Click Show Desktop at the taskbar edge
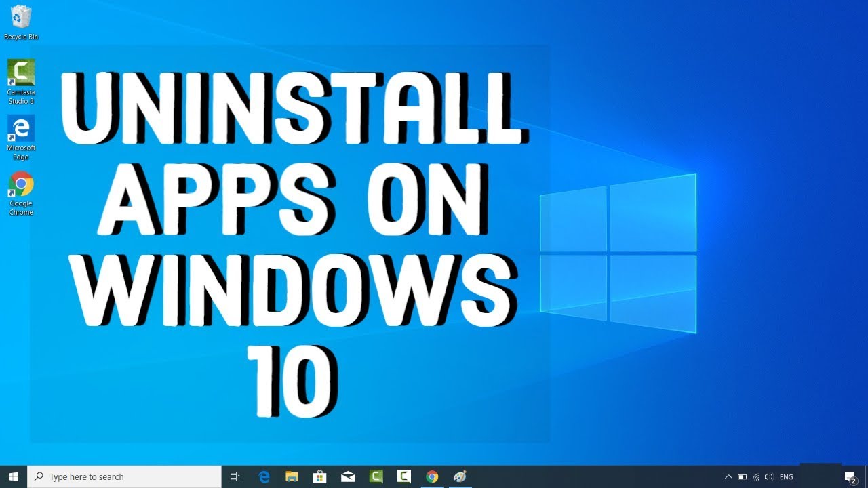 (866, 477)
